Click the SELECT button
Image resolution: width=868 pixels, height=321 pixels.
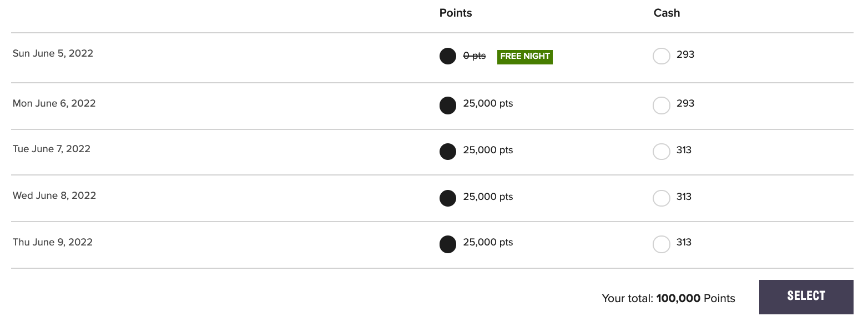coord(806,297)
